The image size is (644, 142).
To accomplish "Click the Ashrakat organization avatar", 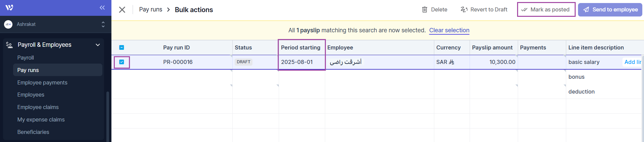I will click(x=8, y=24).
